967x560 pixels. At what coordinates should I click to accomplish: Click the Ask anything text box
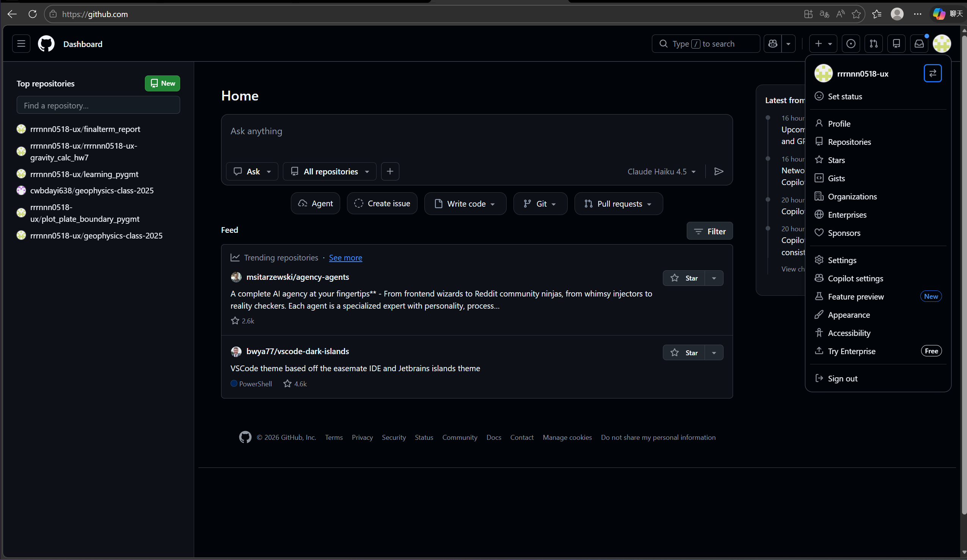(x=477, y=132)
